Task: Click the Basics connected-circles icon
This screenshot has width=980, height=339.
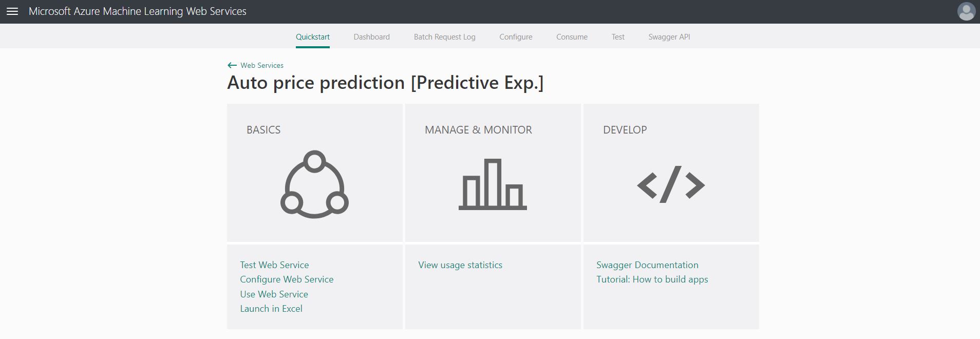Action: coord(314,184)
